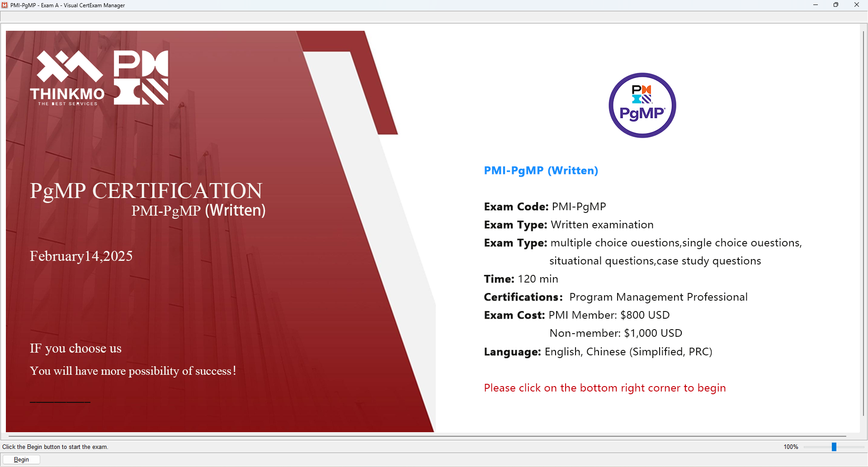Screen dimensions: 868x467
Task: Click the circular PgMP badge logo
Action: [642, 105]
